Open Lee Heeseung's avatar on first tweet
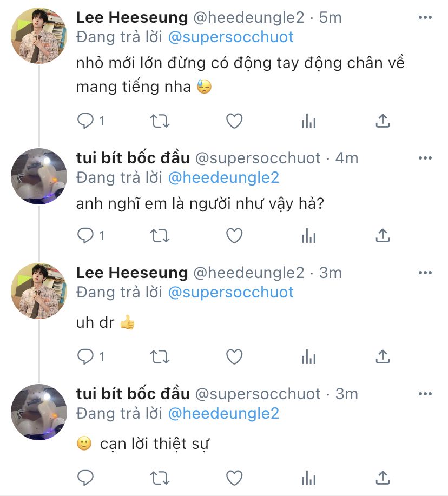Image resolution: width=448 pixels, height=496 pixels. [x=39, y=36]
